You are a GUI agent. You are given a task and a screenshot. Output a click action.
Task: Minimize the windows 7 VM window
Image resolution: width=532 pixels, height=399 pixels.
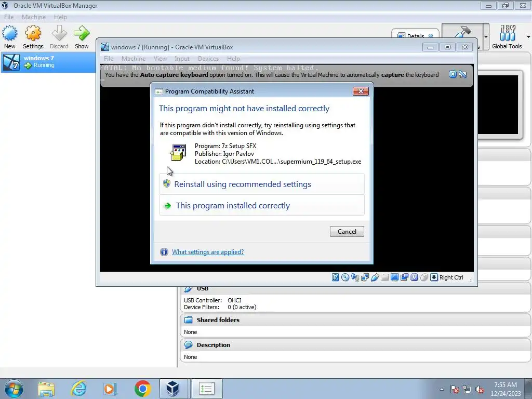[430, 47]
